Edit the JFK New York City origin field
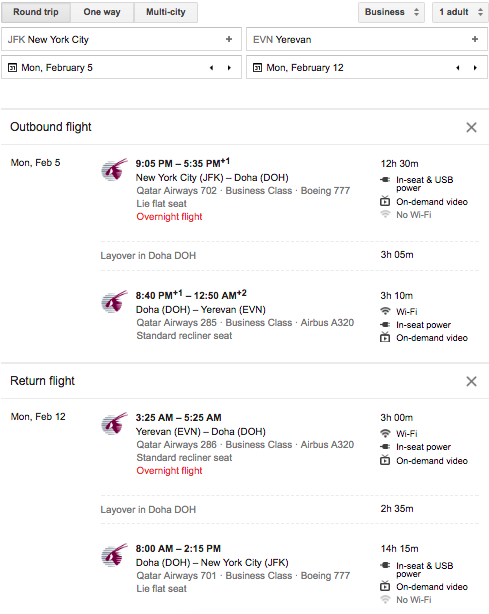489x614 pixels. point(121,39)
